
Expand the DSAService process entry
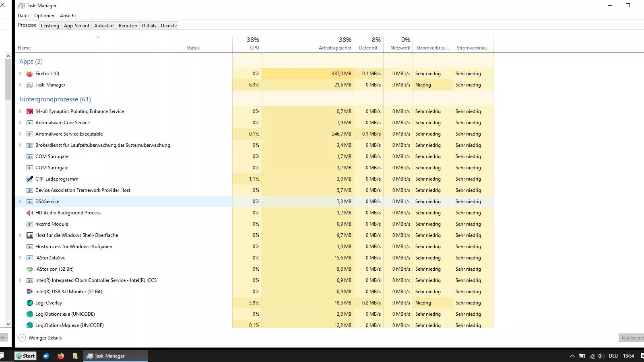[20, 202]
